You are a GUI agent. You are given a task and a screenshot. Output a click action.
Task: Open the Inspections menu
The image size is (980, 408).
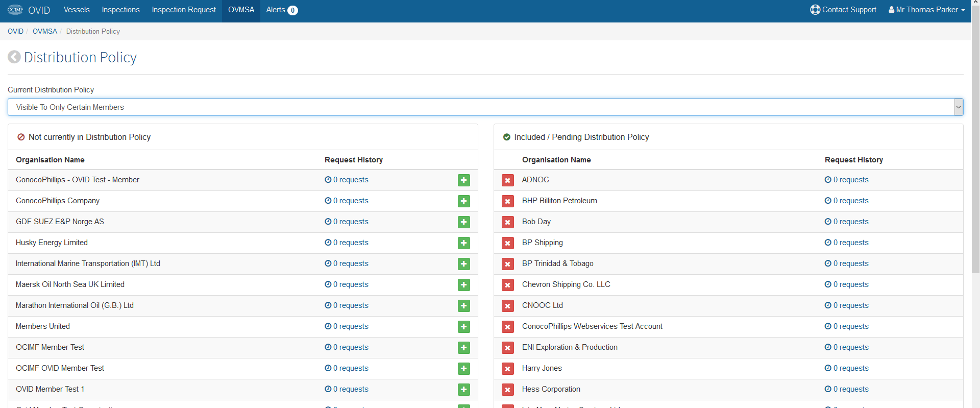120,10
